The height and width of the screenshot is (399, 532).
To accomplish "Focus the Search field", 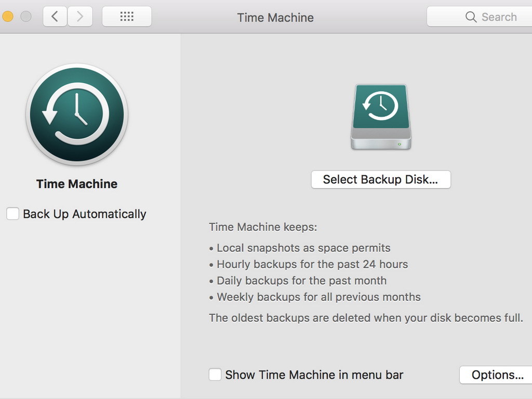I will [480, 17].
